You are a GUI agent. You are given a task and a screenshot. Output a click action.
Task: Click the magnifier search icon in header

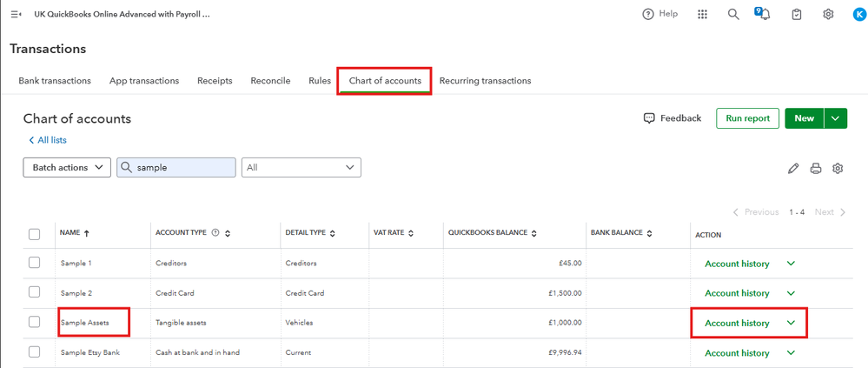(733, 14)
